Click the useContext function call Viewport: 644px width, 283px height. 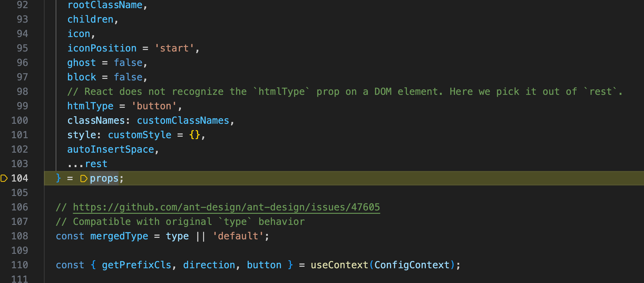[339, 265]
